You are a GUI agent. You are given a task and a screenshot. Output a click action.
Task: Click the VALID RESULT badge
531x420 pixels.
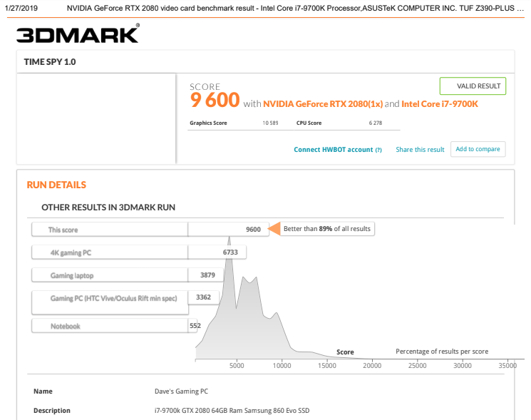[473, 86]
